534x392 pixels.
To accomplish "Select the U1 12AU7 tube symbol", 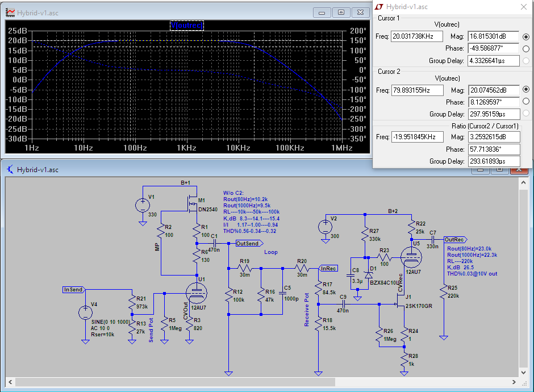I will tap(197, 293).
